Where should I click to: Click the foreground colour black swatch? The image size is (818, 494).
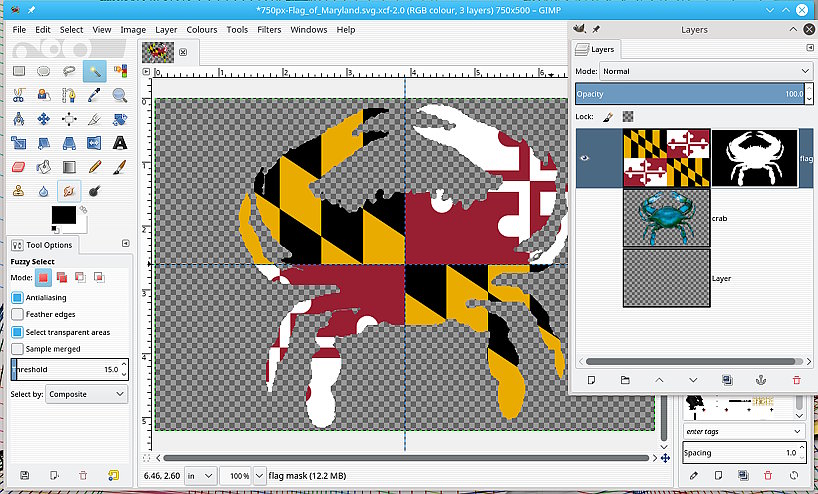pyautogui.click(x=64, y=214)
